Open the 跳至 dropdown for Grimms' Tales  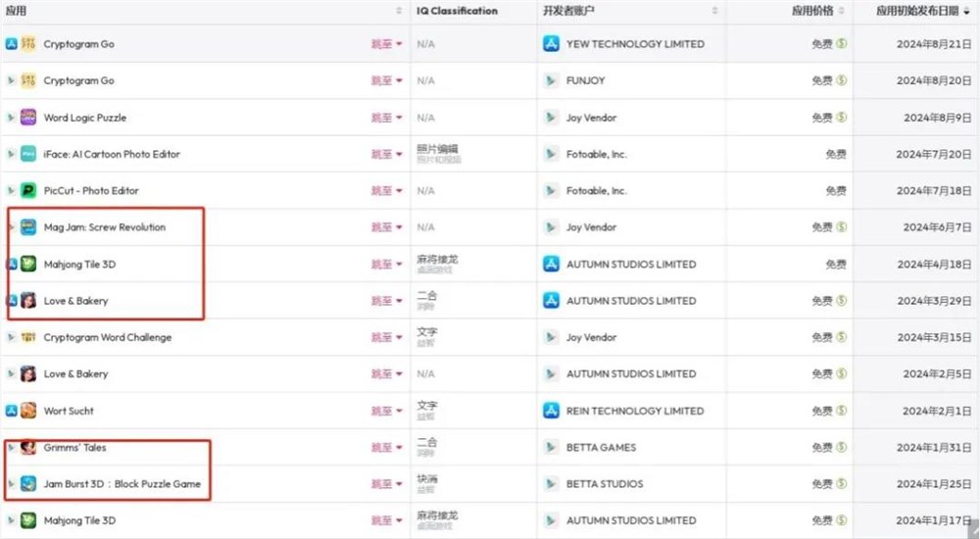pyautogui.click(x=386, y=447)
